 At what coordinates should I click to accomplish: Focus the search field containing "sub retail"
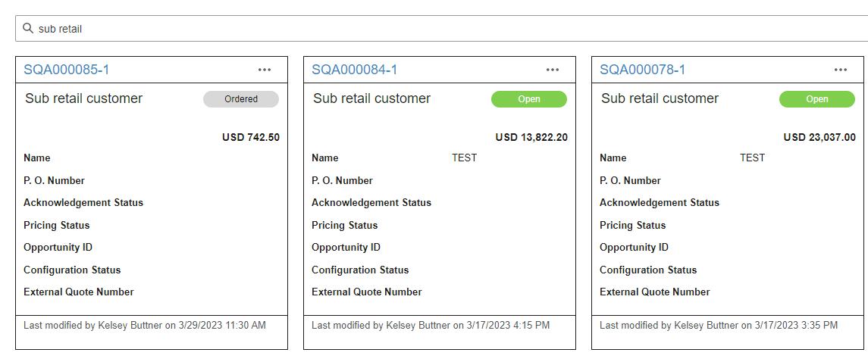tap(379, 29)
